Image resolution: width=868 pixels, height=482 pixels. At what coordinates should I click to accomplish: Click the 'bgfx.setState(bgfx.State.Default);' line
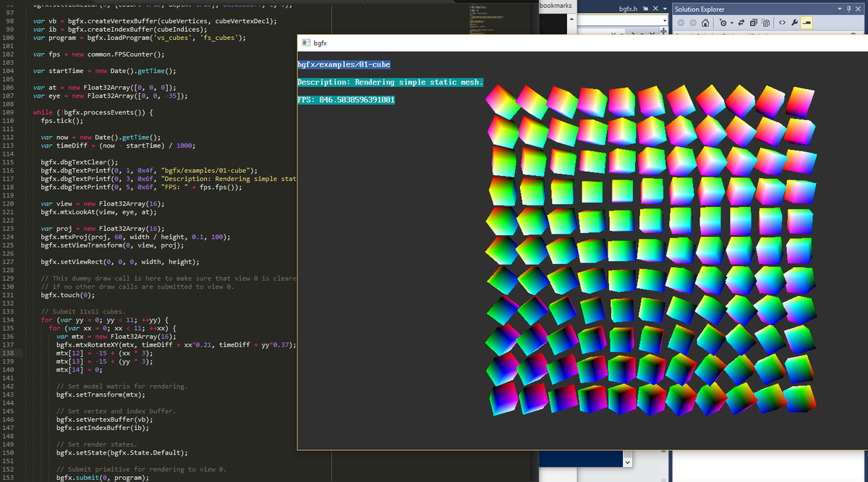122,452
